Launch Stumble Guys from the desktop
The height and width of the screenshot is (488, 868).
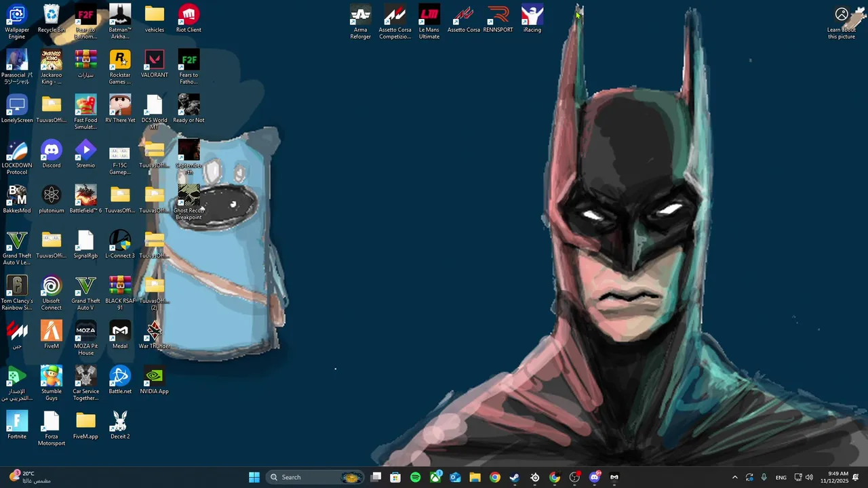point(52,384)
